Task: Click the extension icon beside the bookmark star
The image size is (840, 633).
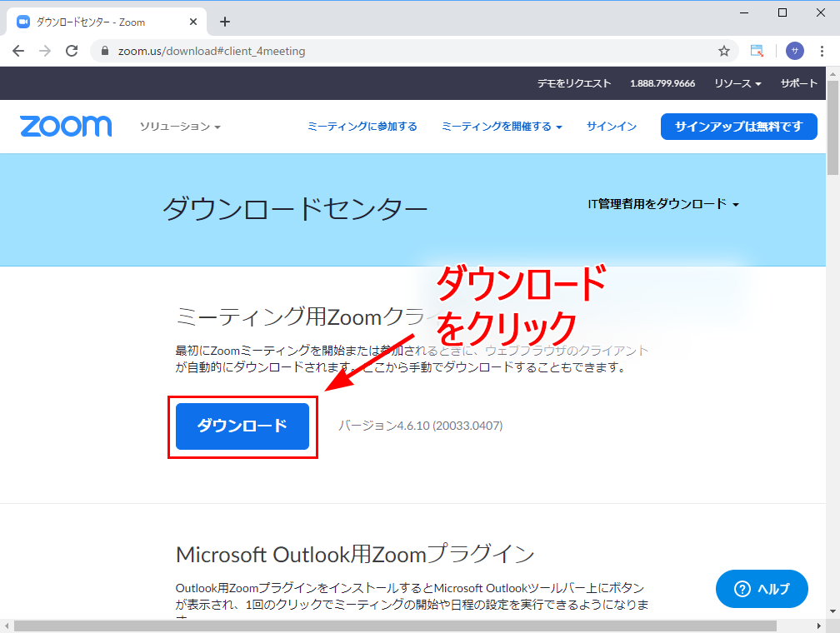Action: point(757,51)
